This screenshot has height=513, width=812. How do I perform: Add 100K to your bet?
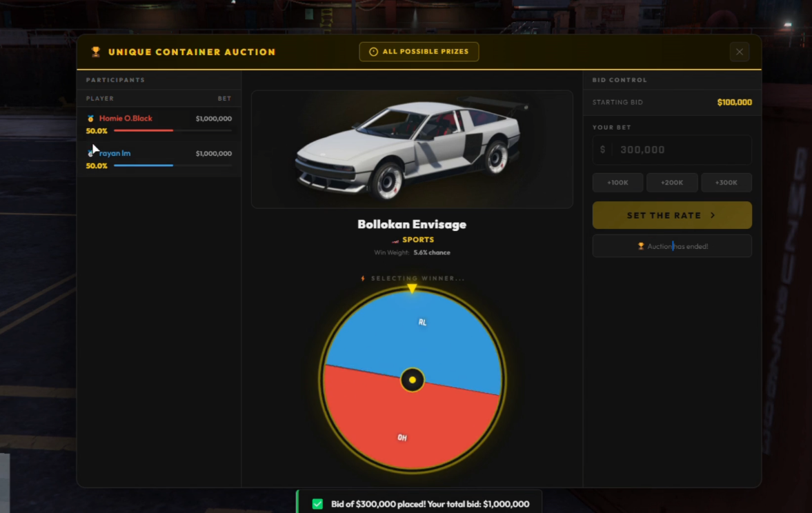coord(618,183)
